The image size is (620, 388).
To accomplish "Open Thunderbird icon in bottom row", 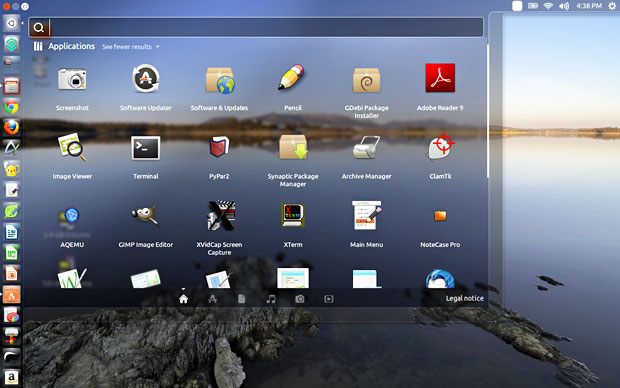I will 440,278.
